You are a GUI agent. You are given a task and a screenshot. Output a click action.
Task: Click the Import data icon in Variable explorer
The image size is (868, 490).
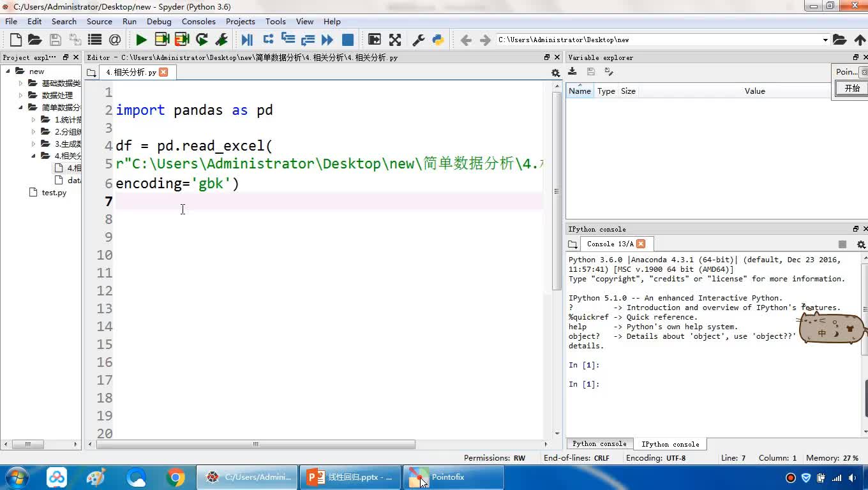pos(572,72)
